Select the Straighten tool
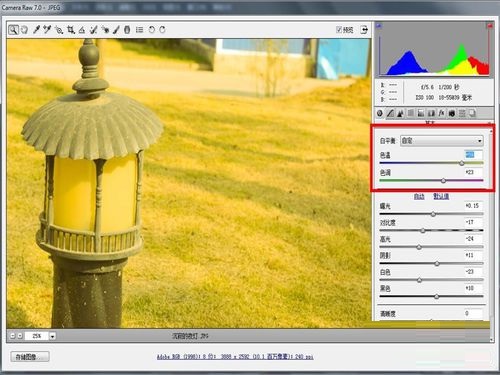This screenshot has height=375, width=500. (82, 30)
